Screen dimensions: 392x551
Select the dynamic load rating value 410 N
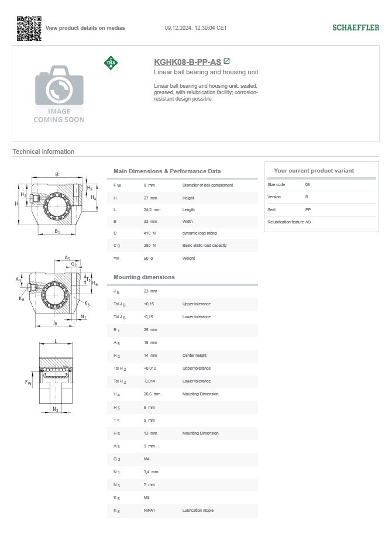[149, 233]
